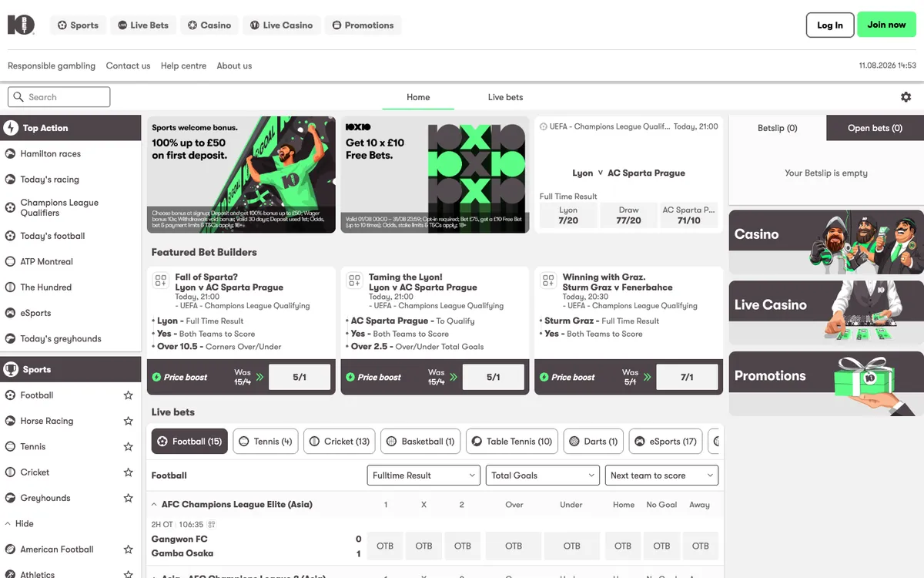Click The Hundred cricket icon
Image resolution: width=924 pixels, height=578 pixels.
pyautogui.click(x=10, y=287)
